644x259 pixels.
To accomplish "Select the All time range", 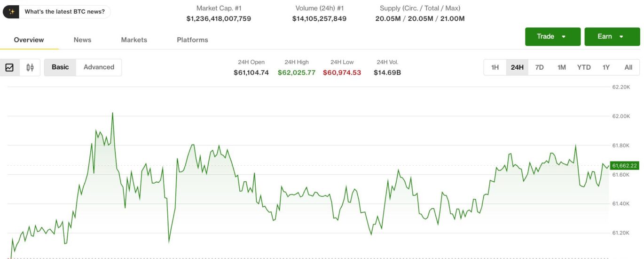I will 628,67.
